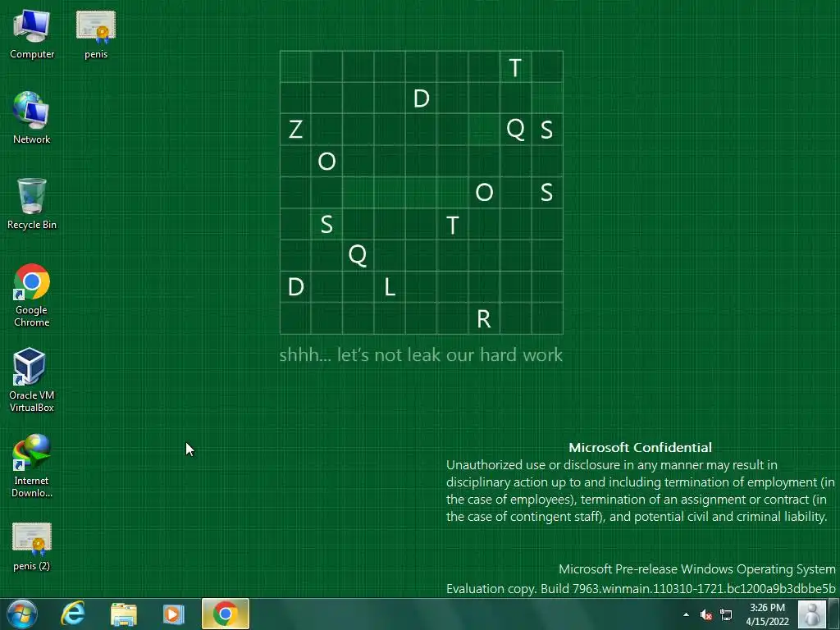
Task: Open the network tray icon
Action: 727,615
